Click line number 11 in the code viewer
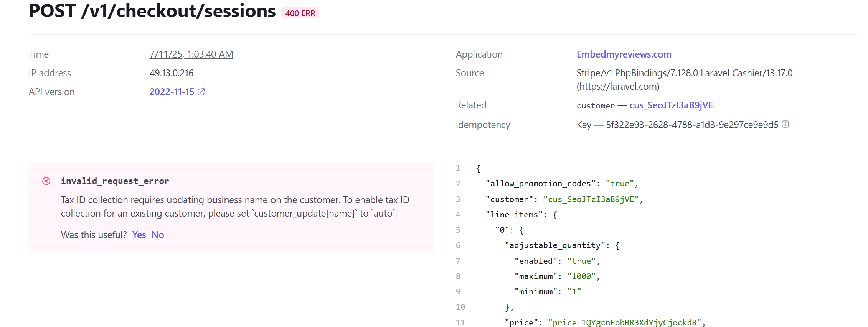868x327 pixels. [460, 323]
